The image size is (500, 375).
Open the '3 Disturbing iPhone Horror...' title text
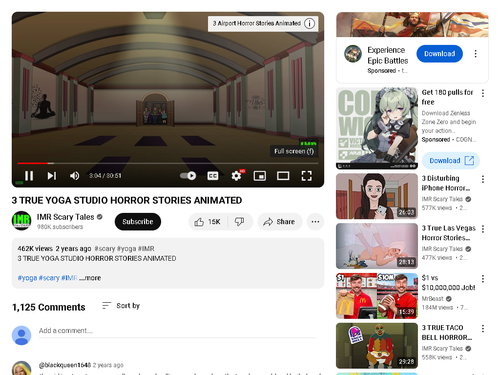pos(446,183)
